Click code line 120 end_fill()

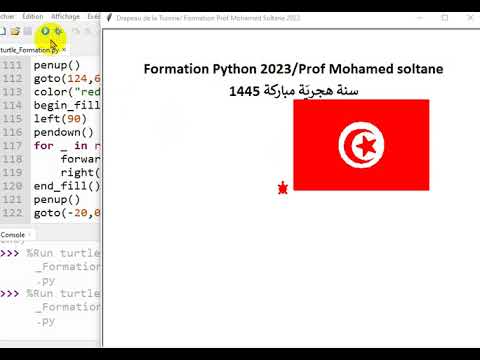pyautogui.click(x=67, y=186)
